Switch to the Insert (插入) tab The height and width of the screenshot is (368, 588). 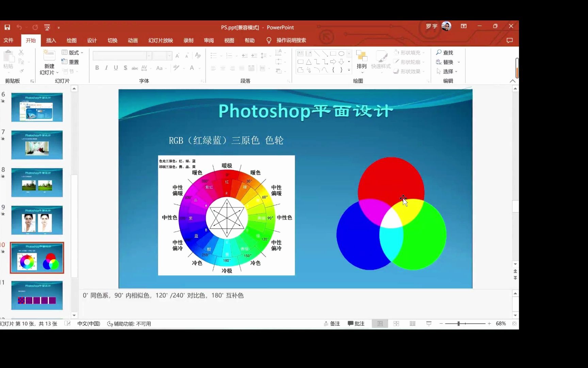(x=51, y=40)
